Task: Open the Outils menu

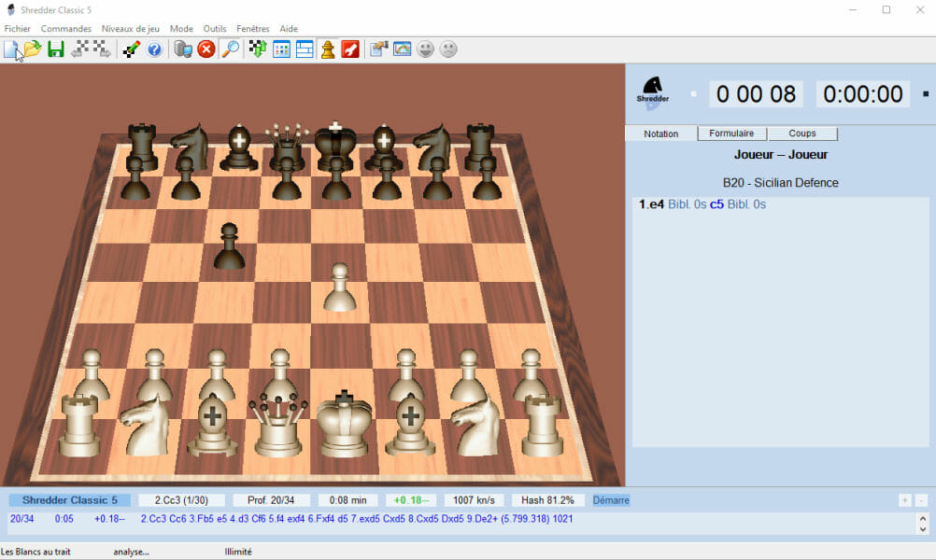Action: [215, 29]
